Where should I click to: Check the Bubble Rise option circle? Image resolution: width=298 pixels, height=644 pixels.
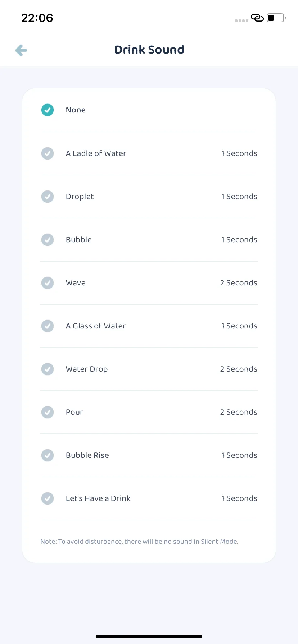click(x=48, y=455)
